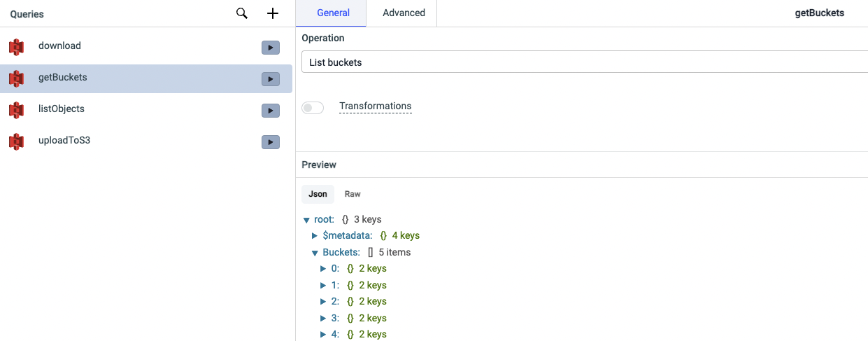Collapse the Buckets array node
This screenshot has width=868, height=341.
[x=315, y=253]
